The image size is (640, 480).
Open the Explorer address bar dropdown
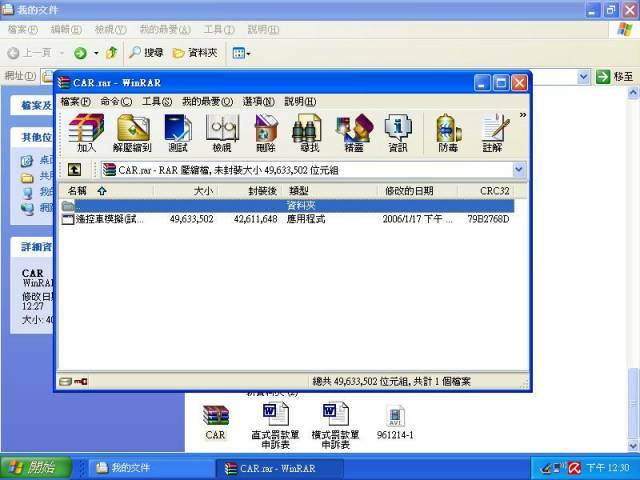pyautogui.click(x=584, y=76)
